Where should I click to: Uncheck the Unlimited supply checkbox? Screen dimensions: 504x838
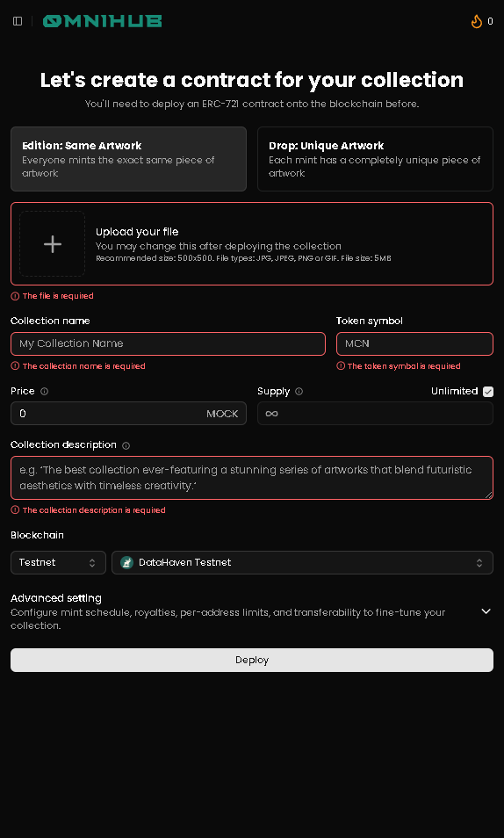point(488,391)
